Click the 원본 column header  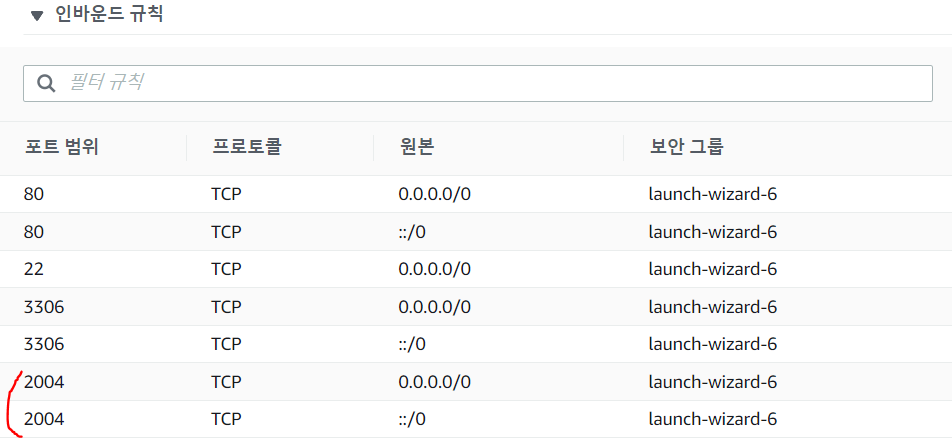(x=416, y=148)
